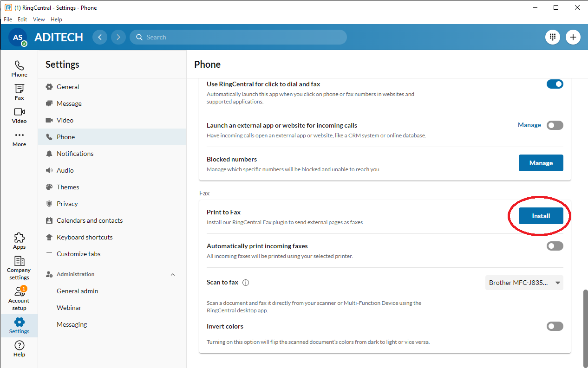Open Apps in the left rail
The image size is (588, 368).
[19, 241]
